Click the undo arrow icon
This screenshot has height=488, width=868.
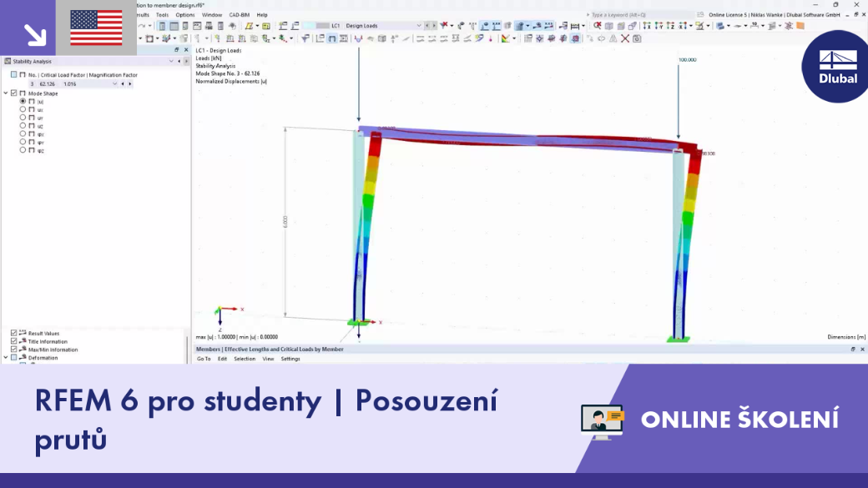pyautogui.click(x=141, y=26)
